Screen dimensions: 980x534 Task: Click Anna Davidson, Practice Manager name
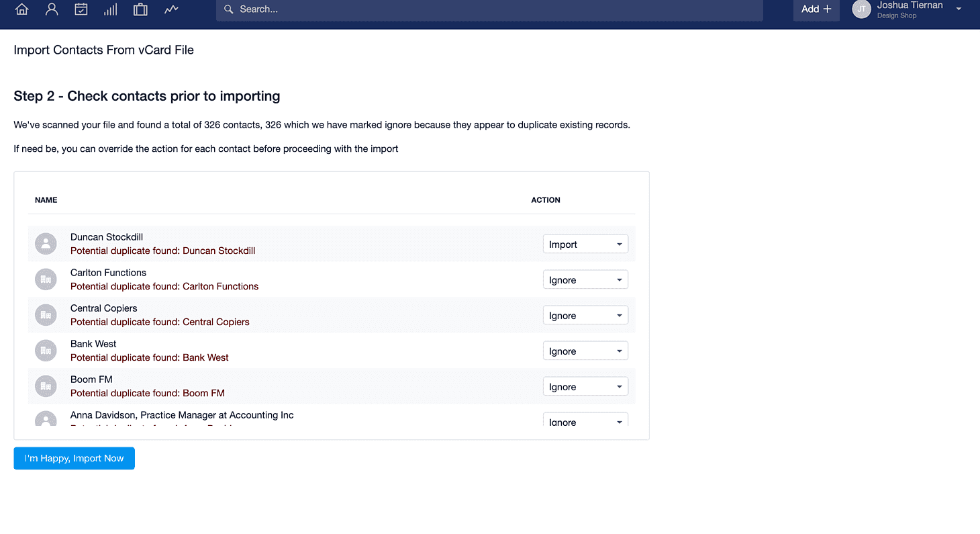182,415
